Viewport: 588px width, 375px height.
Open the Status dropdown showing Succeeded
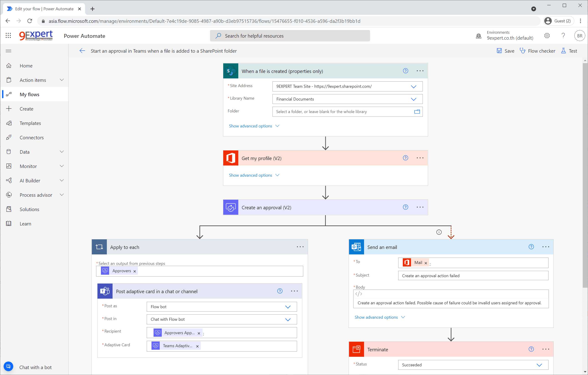point(539,365)
